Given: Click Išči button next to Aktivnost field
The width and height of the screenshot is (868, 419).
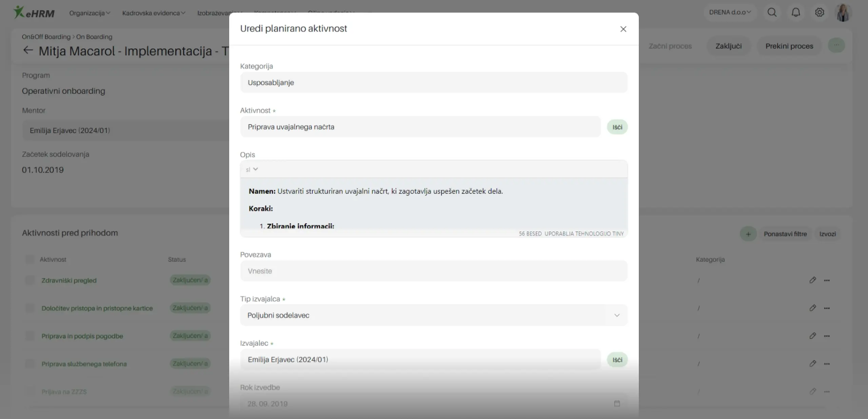Looking at the screenshot, I should (617, 127).
